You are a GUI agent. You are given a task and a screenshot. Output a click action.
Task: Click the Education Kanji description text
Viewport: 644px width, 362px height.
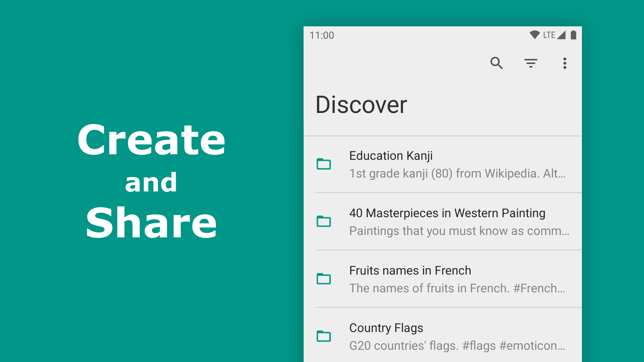tap(458, 174)
